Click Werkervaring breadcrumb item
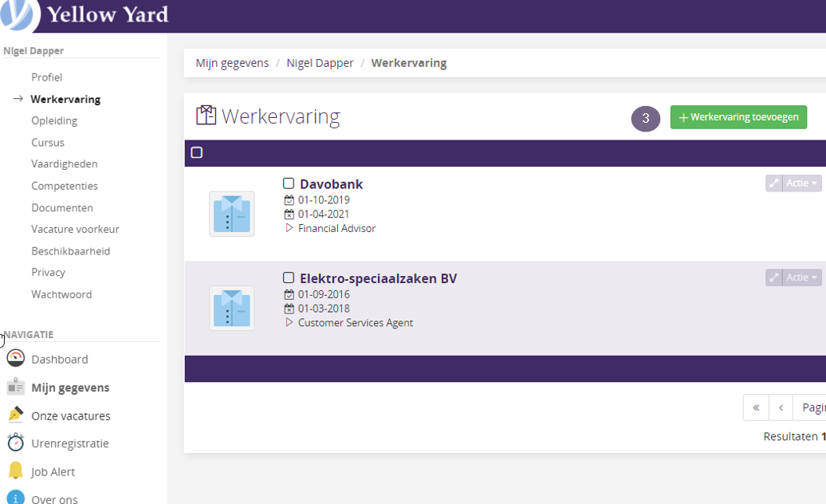826x504 pixels. pyautogui.click(x=409, y=63)
